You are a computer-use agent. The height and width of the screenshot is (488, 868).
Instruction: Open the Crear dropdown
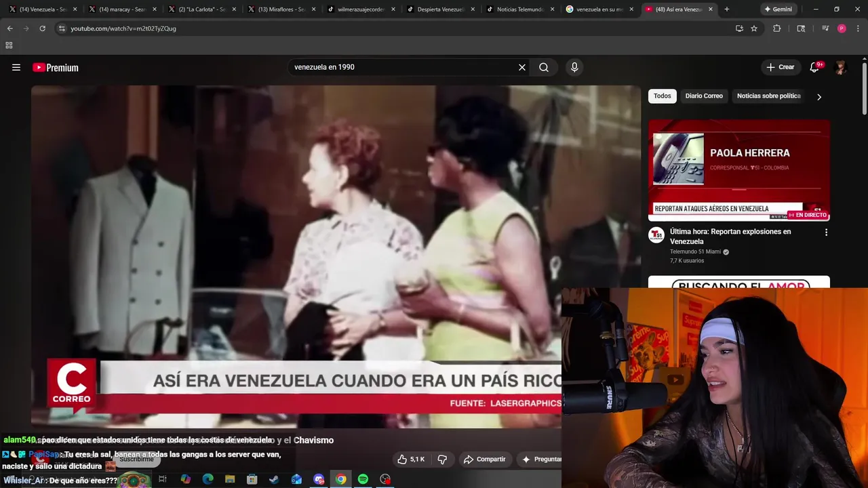[780, 67]
